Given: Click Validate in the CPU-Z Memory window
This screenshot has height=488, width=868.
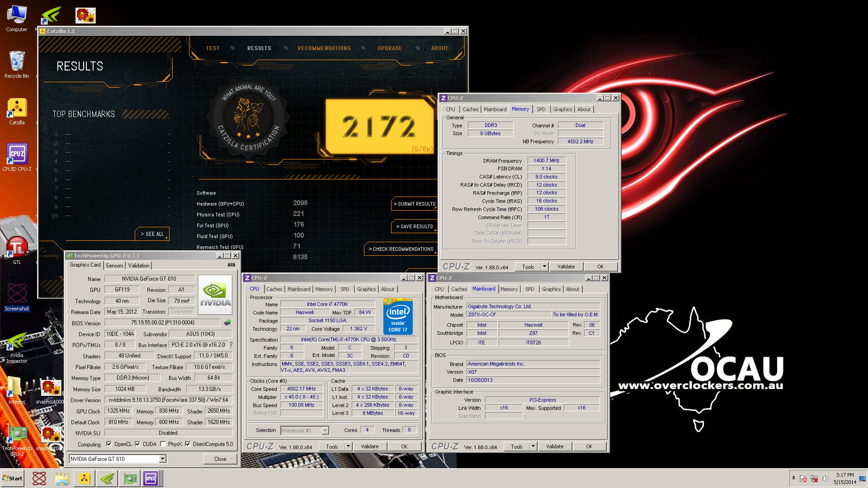Looking at the screenshot, I should tap(566, 267).
